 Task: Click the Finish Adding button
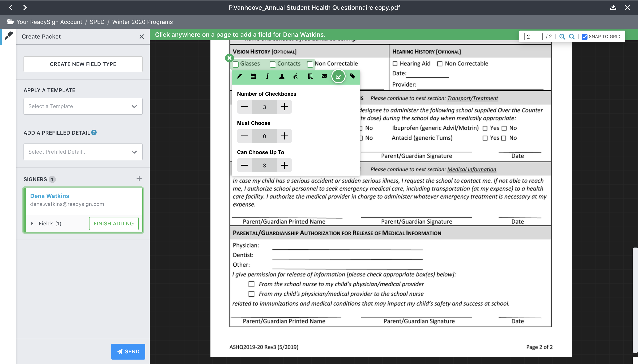(114, 223)
